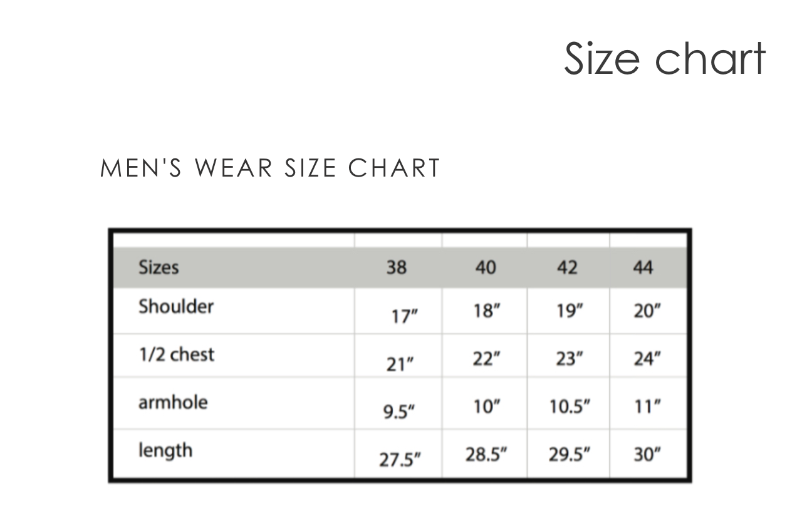Click the 23" half chest value

click(x=570, y=359)
